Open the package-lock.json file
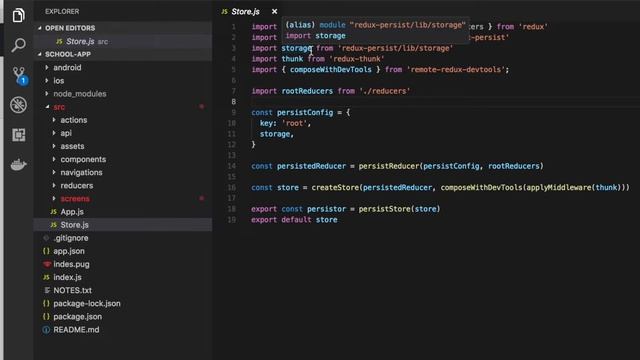 click(87, 303)
